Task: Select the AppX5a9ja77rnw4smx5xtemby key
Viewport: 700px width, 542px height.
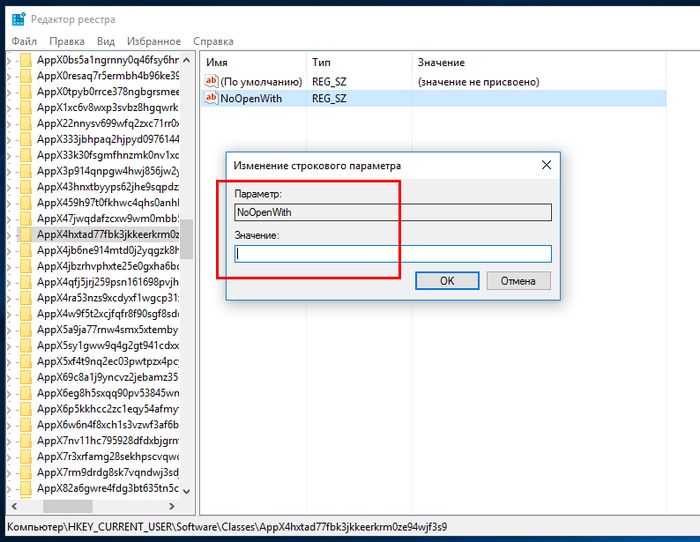Action: pyautogui.click(x=108, y=329)
